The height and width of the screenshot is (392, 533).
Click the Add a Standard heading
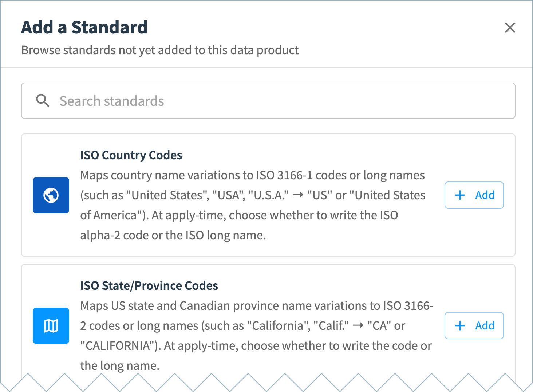pos(84,27)
